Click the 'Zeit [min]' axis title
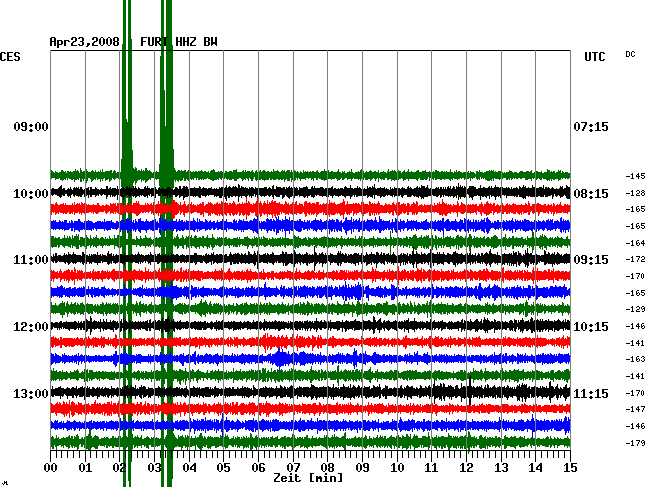Viewport: 650px width, 494px height. pyautogui.click(x=308, y=478)
